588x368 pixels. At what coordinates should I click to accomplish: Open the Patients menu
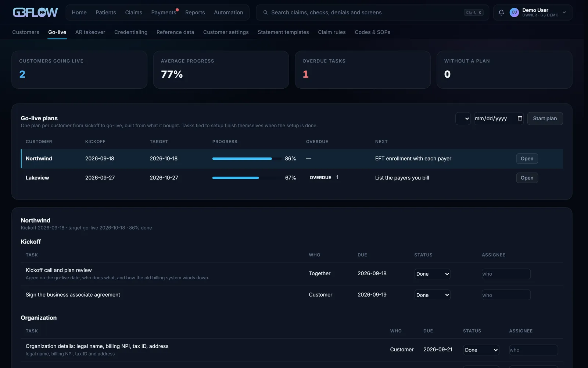pos(106,13)
